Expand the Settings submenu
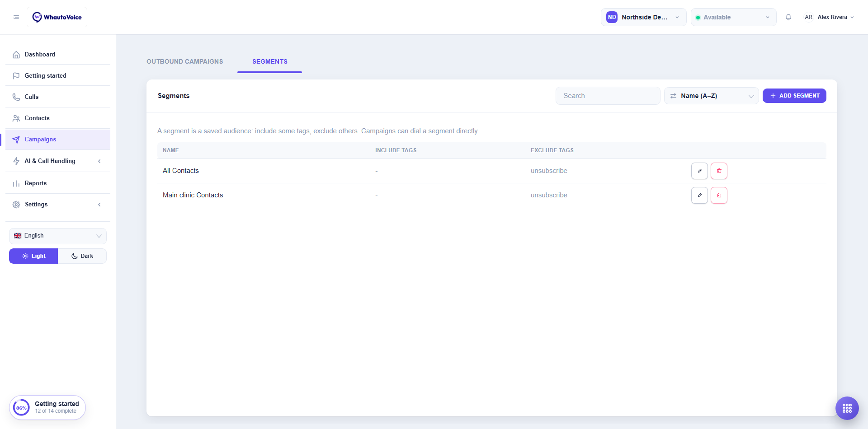The image size is (868, 429). tap(58, 205)
